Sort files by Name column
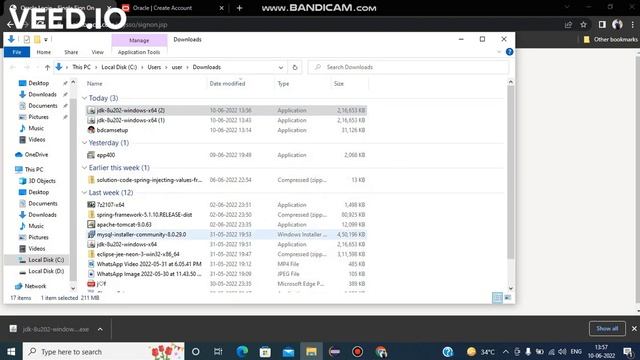 [x=94, y=84]
